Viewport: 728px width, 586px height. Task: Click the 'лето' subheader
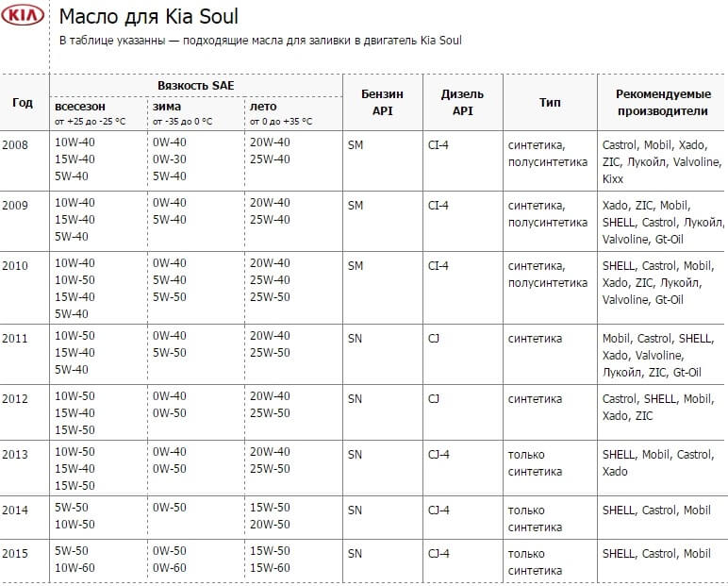pyautogui.click(x=263, y=107)
